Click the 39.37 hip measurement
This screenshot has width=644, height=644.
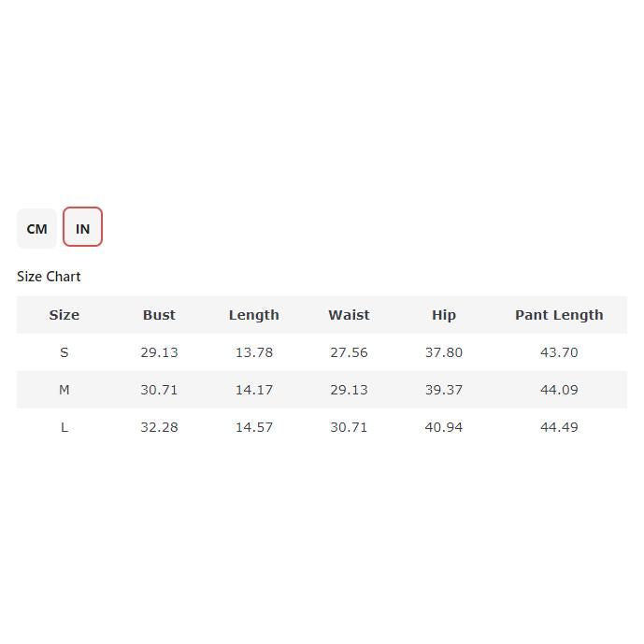click(444, 390)
